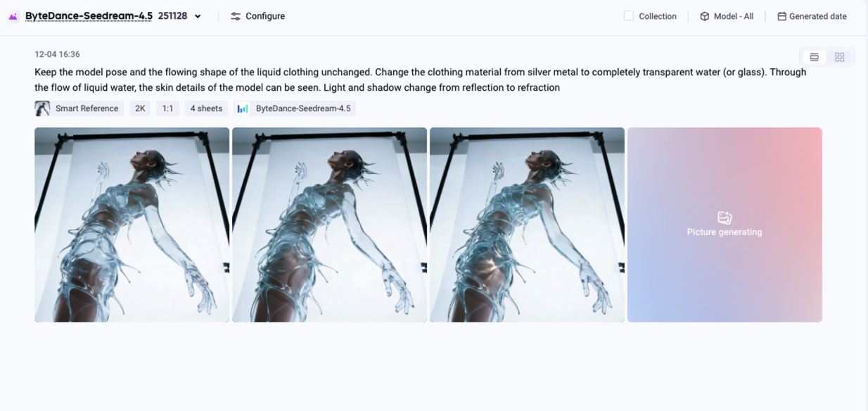This screenshot has width=868, height=411.
Task: Click the Smart Reference thumbnail icon
Action: 42,108
